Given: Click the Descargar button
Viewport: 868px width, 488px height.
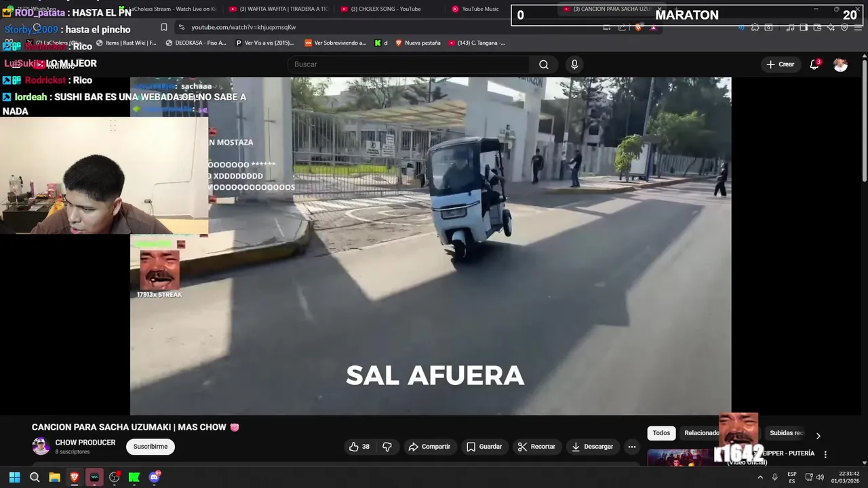Looking at the screenshot, I should [593, 447].
